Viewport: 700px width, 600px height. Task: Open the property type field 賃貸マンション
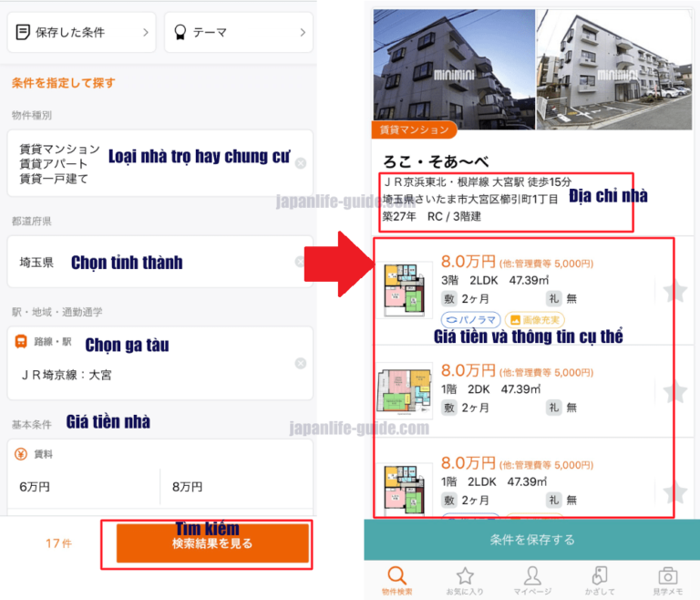tap(160, 163)
